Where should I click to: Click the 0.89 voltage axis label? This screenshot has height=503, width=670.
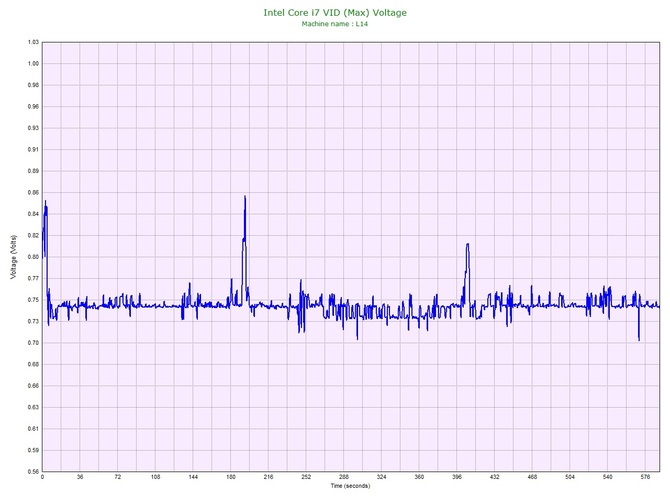pos(33,171)
